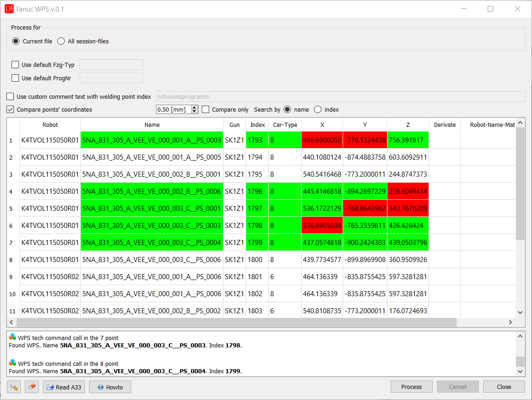Decrease tolerance with spinbox down arrow
The width and height of the screenshot is (532, 400).
tap(194, 112)
